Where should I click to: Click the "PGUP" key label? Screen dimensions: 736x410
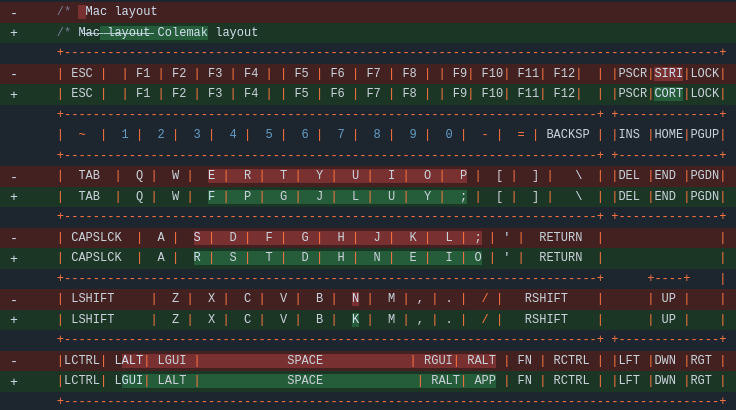point(705,134)
